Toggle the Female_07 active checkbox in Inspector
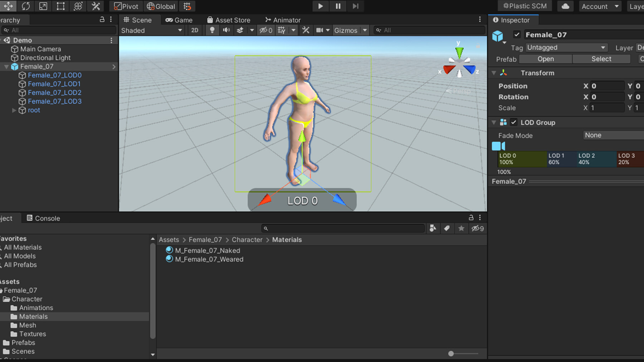The width and height of the screenshot is (644, 362). click(517, 34)
